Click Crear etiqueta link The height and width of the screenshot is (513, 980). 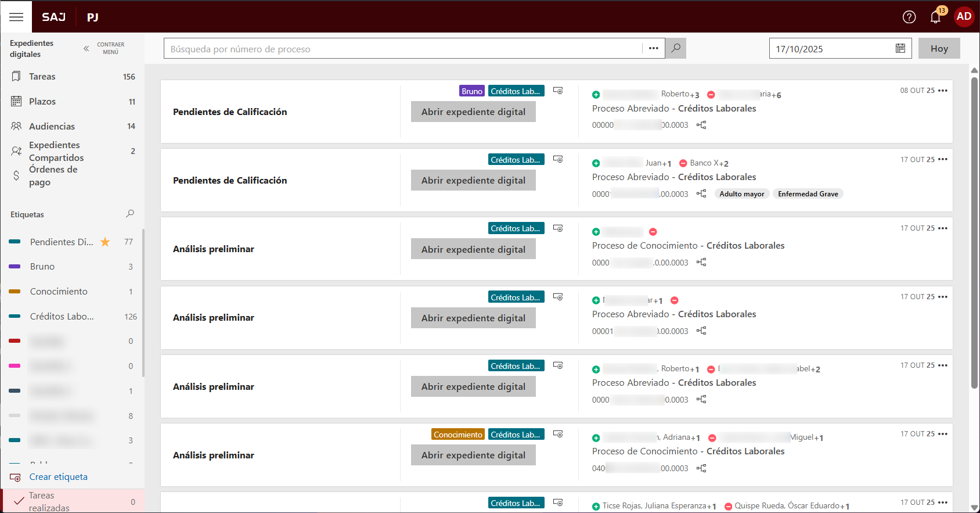pos(59,477)
